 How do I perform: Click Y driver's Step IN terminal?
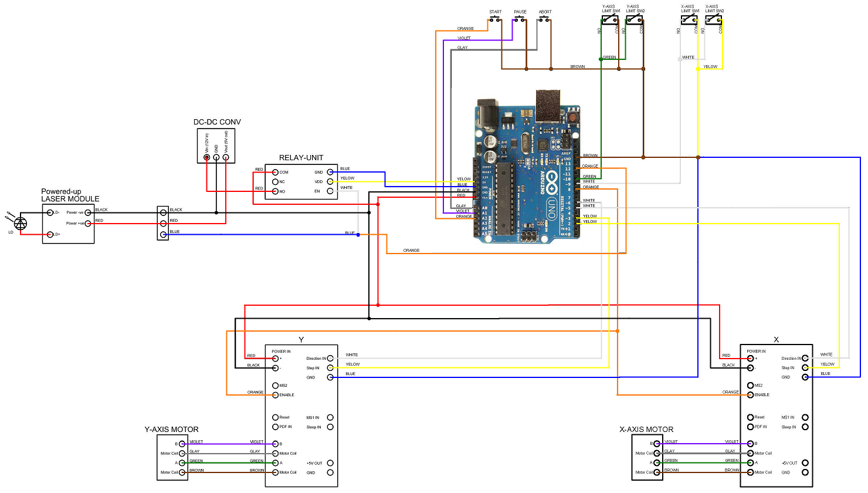point(330,368)
